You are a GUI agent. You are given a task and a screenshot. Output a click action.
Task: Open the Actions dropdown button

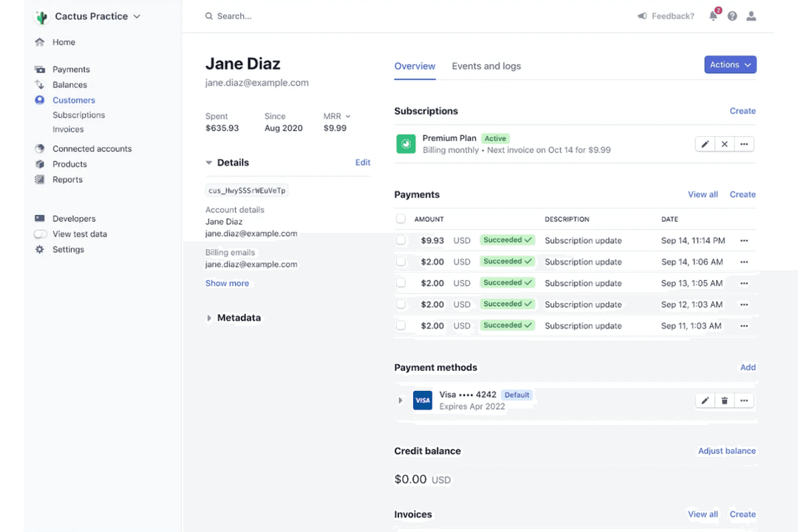click(730, 65)
